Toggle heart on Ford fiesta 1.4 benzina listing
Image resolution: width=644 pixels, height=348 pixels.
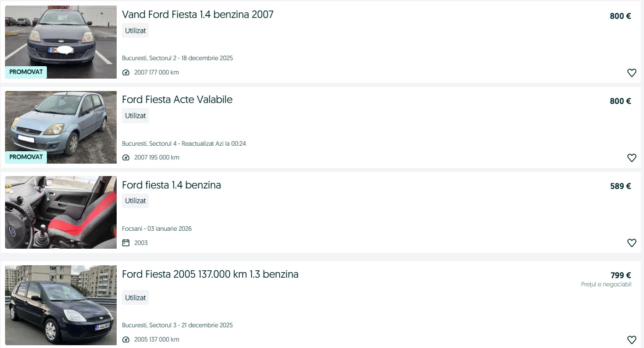[632, 243]
